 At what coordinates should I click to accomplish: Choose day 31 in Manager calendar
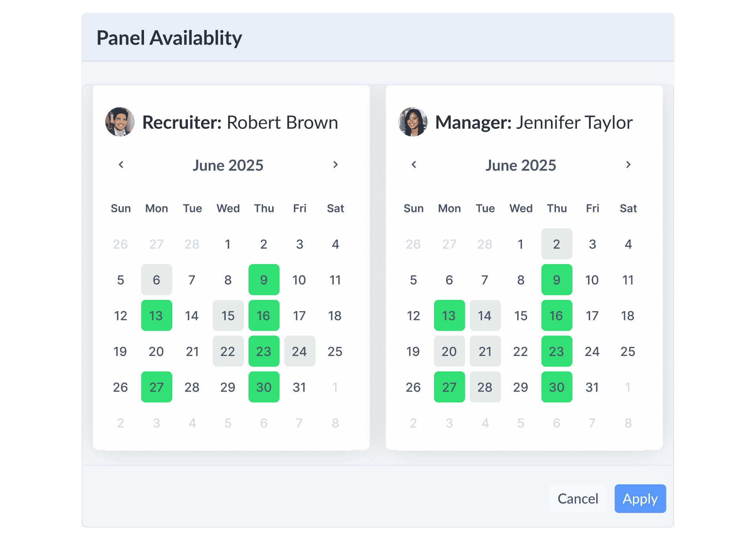592,387
